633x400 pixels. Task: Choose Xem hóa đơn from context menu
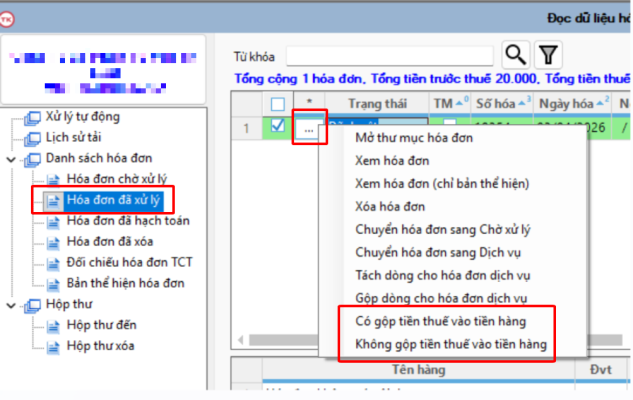point(392,161)
